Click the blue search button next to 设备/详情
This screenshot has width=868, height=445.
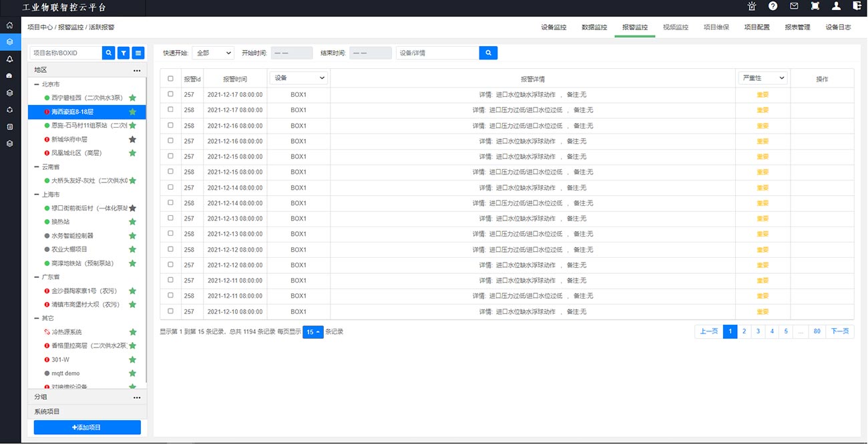click(x=488, y=53)
